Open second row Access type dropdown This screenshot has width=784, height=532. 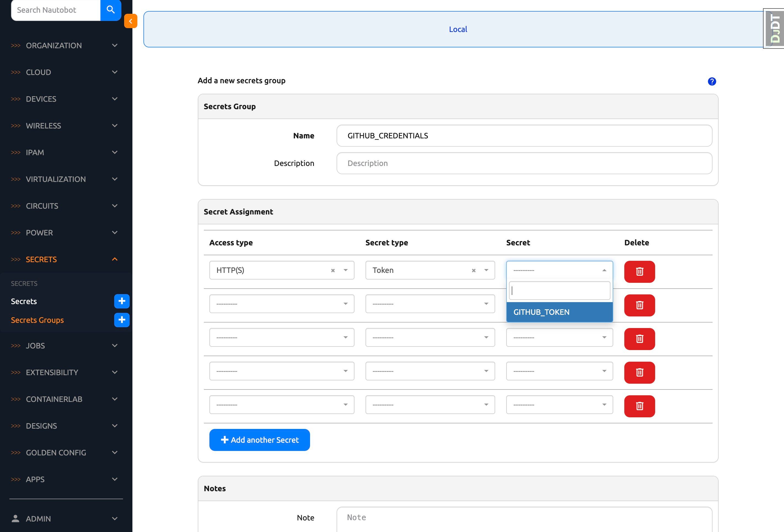(x=281, y=304)
